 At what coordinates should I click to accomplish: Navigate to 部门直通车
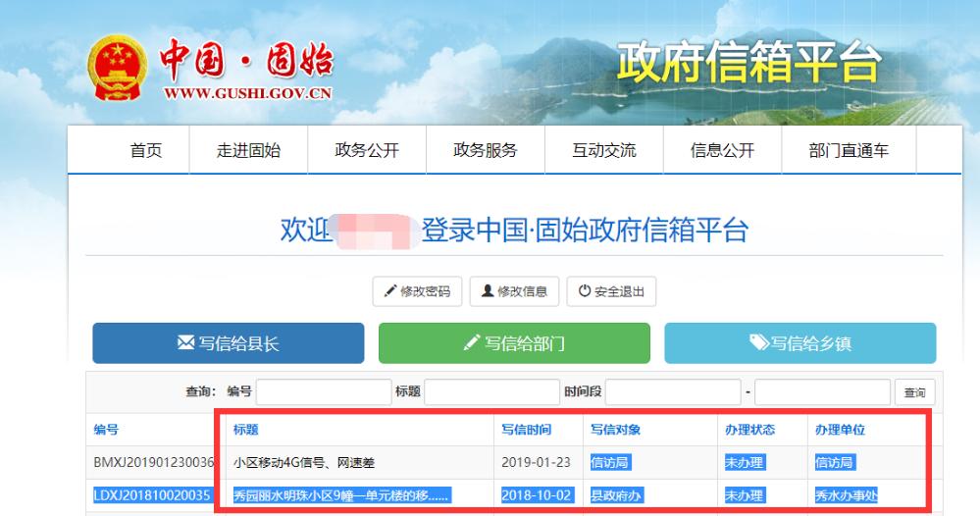pyautogui.click(x=848, y=150)
